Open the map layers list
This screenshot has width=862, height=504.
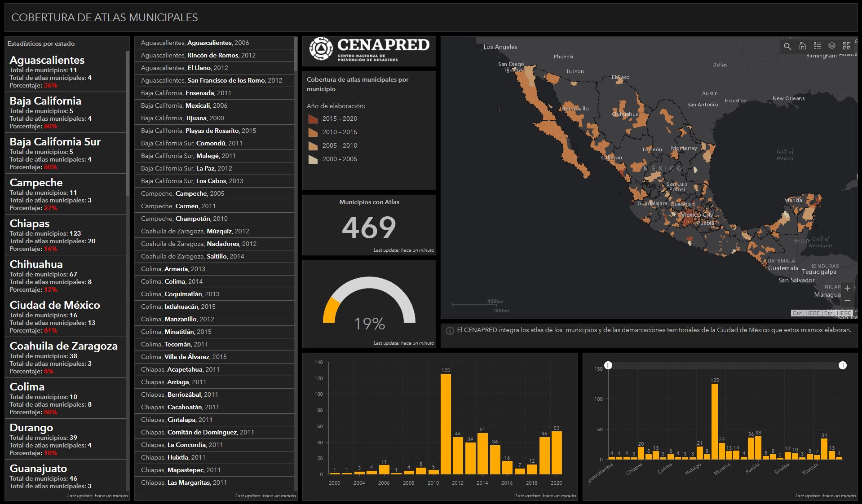click(832, 46)
